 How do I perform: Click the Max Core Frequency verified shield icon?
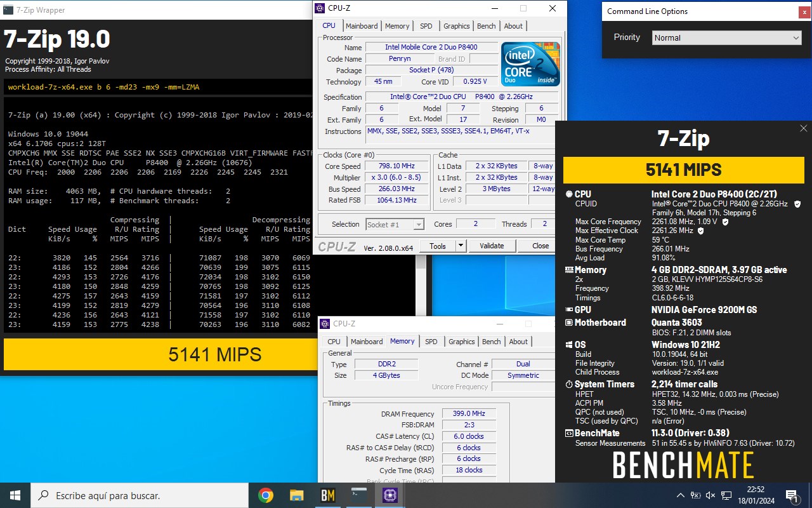(725, 222)
